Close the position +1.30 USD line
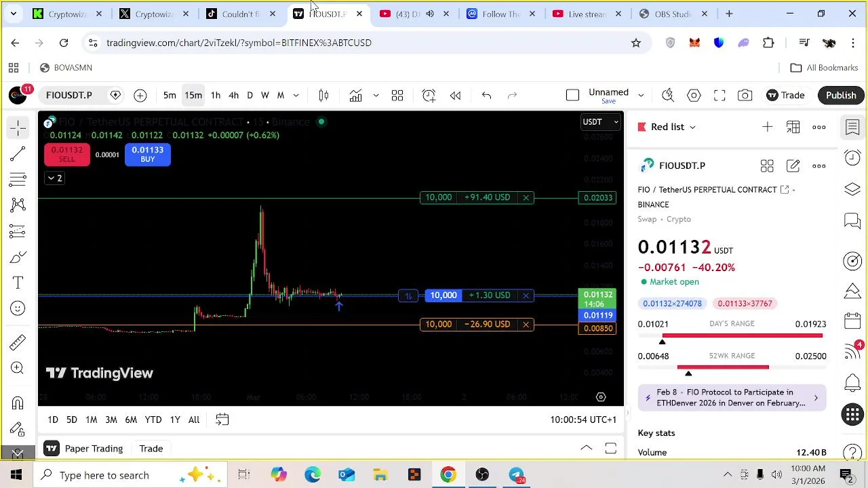This screenshot has width=868, height=488. click(x=526, y=296)
